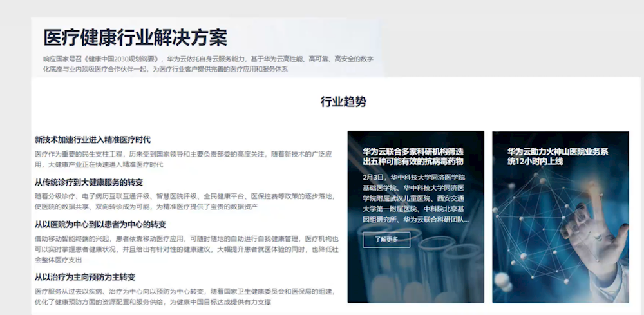Click heading 从以医院为中心到以患者为中心的转变
The height and width of the screenshot is (315, 644).
(100, 225)
